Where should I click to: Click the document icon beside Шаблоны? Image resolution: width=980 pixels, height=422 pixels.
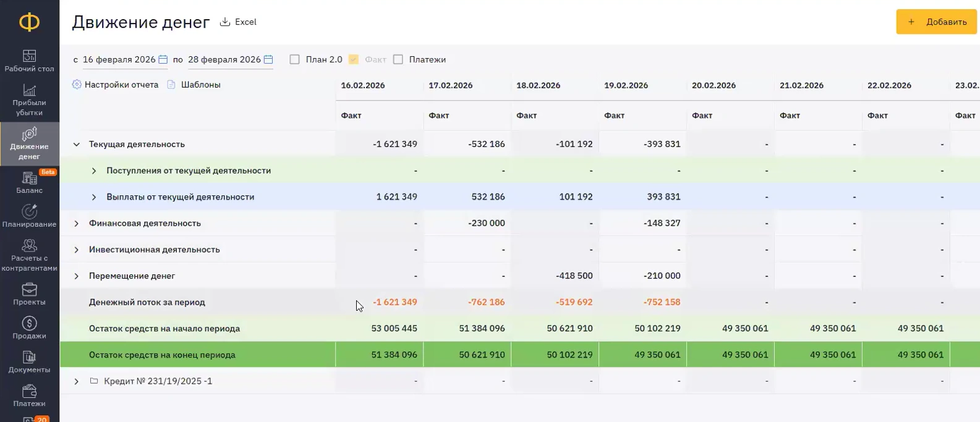tap(171, 85)
